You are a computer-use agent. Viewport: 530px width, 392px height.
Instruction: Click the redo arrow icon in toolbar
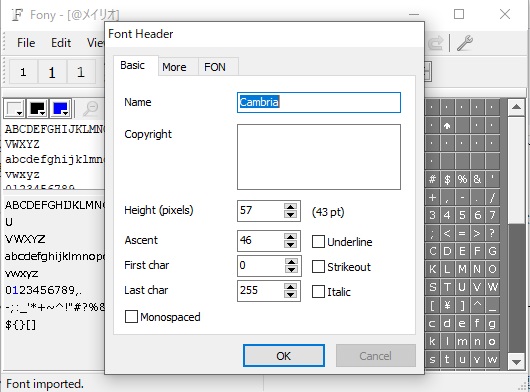pos(435,43)
